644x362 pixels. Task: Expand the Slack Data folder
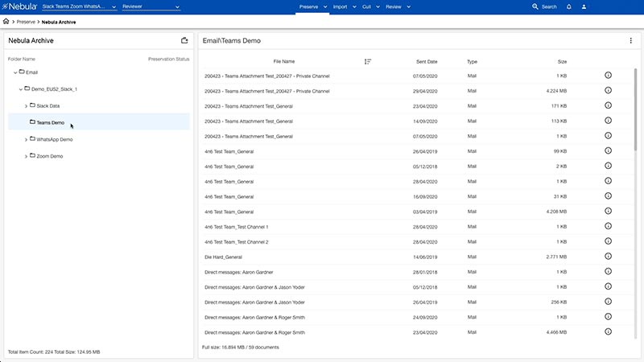coord(26,106)
